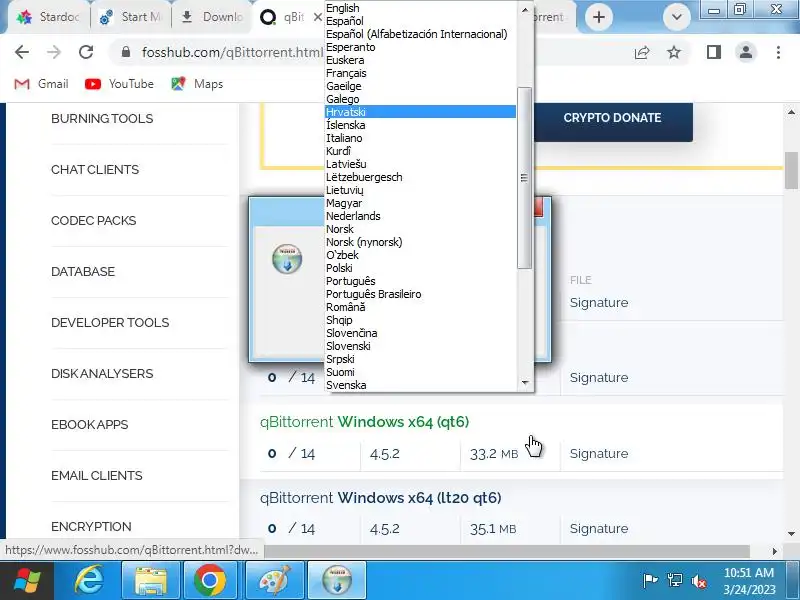Expand the tab search chevron
Screen dimensions: 800x600
[677, 17]
